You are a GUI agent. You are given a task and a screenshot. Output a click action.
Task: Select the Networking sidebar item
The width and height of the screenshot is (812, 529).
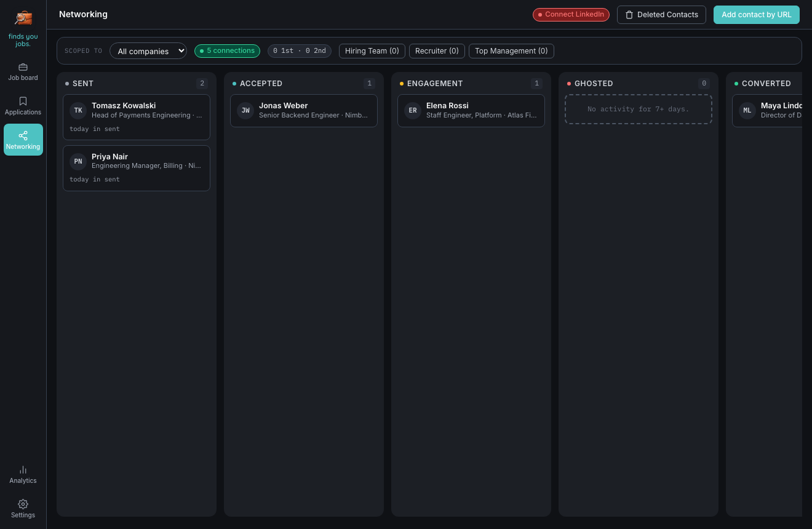pos(23,140)
